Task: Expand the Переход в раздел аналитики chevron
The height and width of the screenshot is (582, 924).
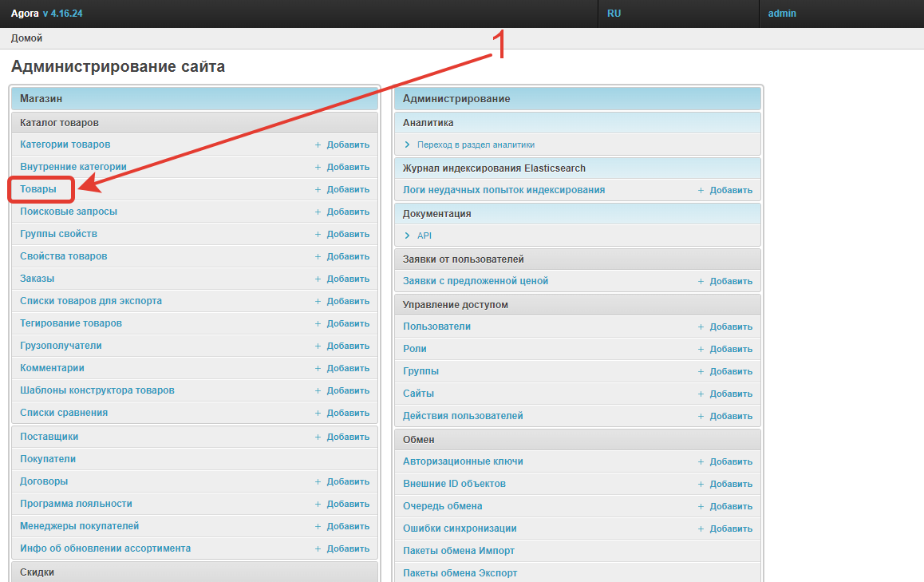Action: [407, 145]
